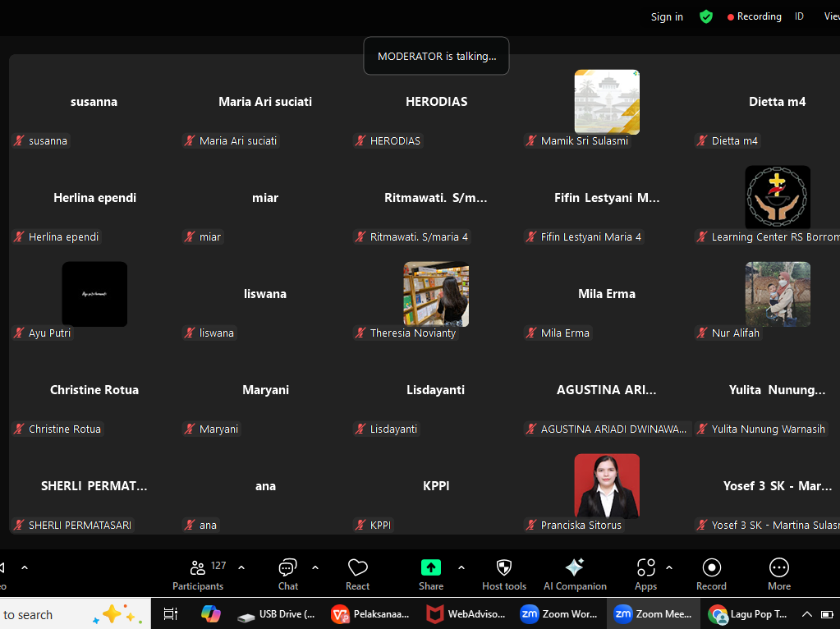Viewport: 840px width, 629px height.
Task: Click the Sign in link
Action: pyautogui.click(x=667, y=17)
